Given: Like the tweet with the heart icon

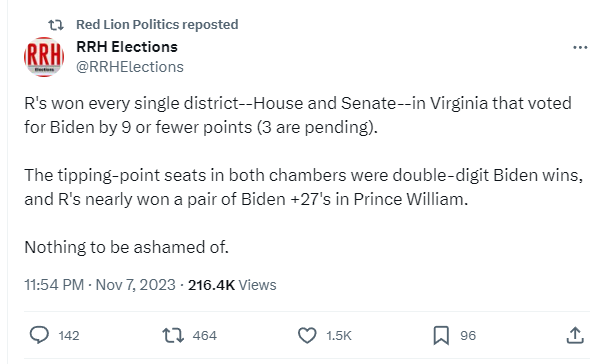Looking at the screenshot, I should 307,335.
